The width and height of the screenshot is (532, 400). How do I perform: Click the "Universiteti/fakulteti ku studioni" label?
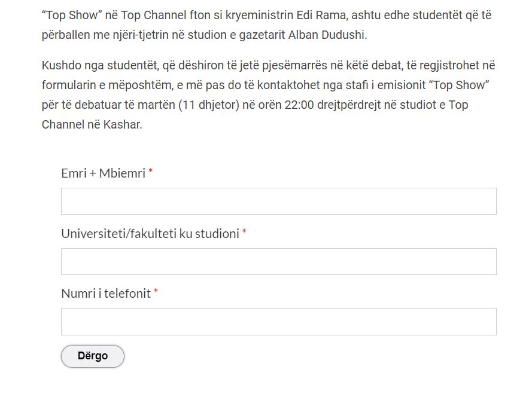click(x=150, y=234)
